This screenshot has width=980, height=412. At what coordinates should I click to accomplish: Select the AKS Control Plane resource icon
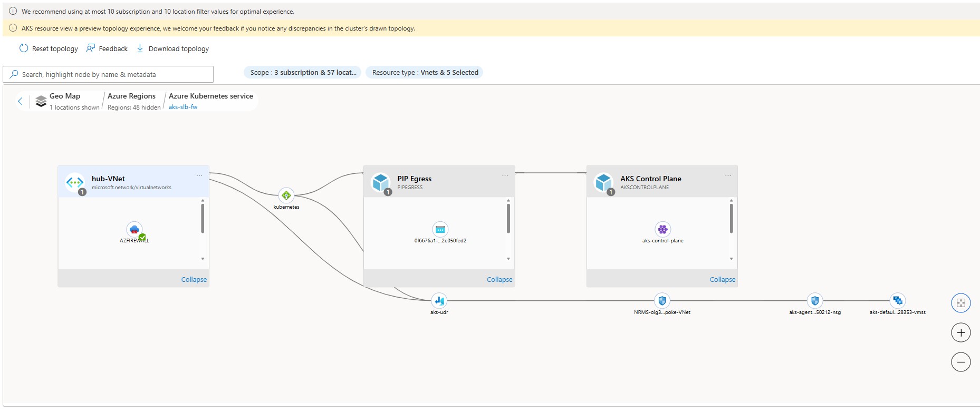point(603,183)
